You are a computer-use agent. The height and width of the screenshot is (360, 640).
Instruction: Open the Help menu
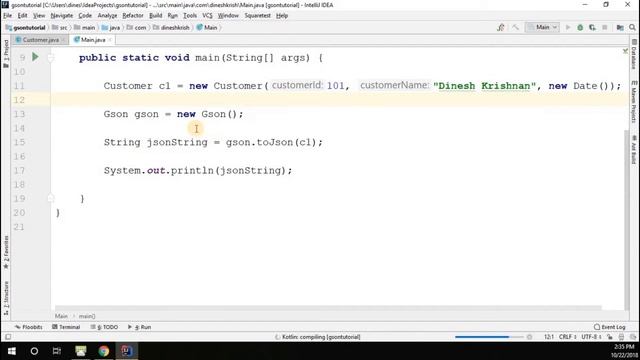tap(282, 16)
